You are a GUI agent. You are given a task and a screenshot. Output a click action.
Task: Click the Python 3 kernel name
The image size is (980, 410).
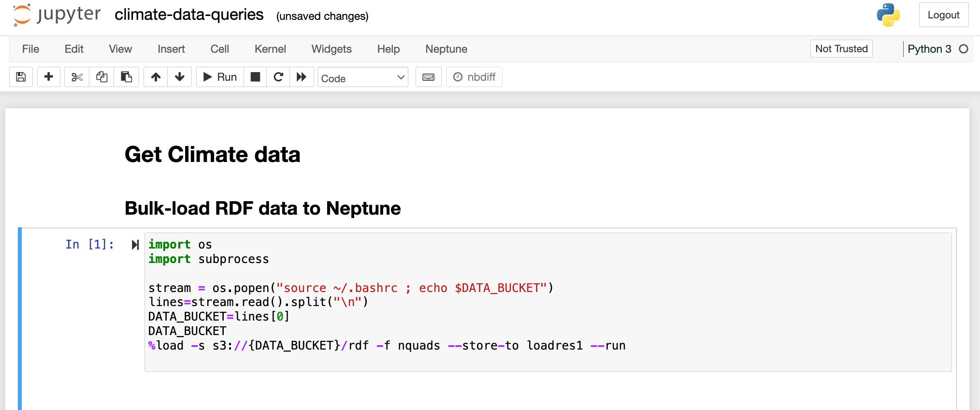click(x=929, y=49)
